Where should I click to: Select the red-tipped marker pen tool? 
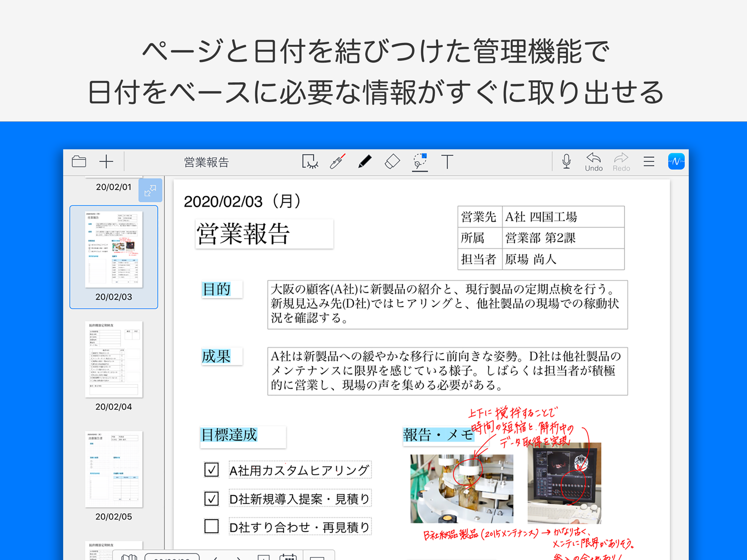pyautogui.click(x=337, y=161)
